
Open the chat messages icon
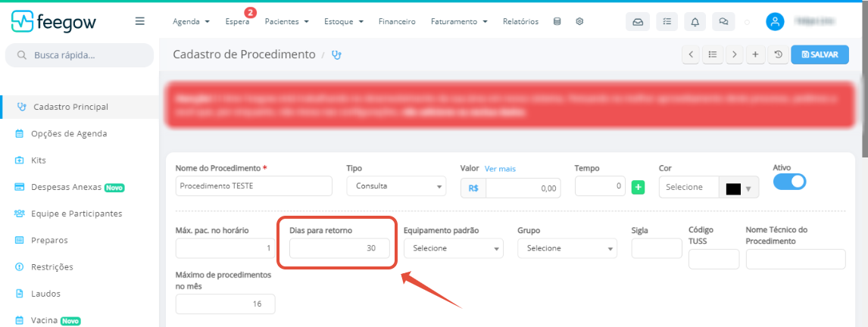723,22
